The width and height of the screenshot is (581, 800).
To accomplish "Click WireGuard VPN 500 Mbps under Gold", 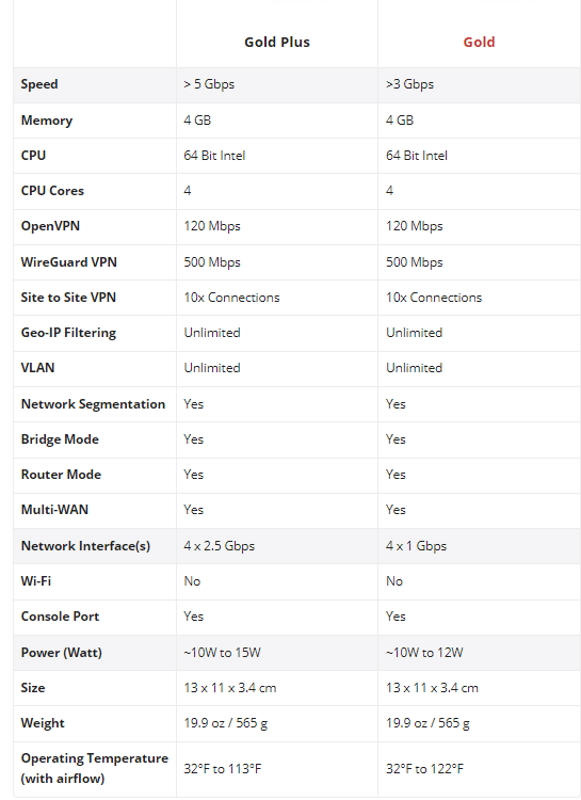I will coord(414,262).
